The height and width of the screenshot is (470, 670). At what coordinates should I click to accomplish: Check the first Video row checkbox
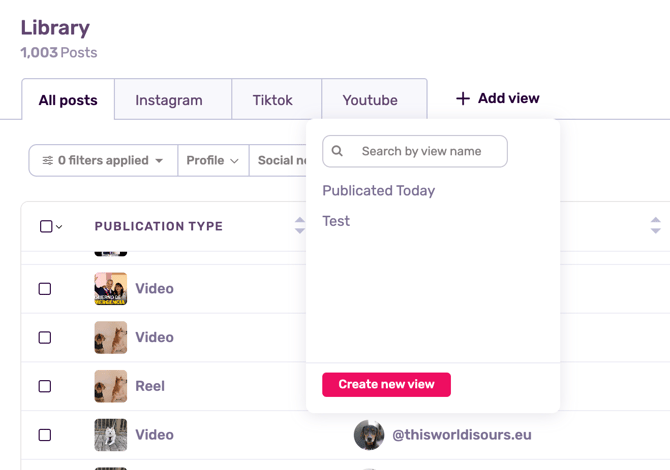[45, 289]
